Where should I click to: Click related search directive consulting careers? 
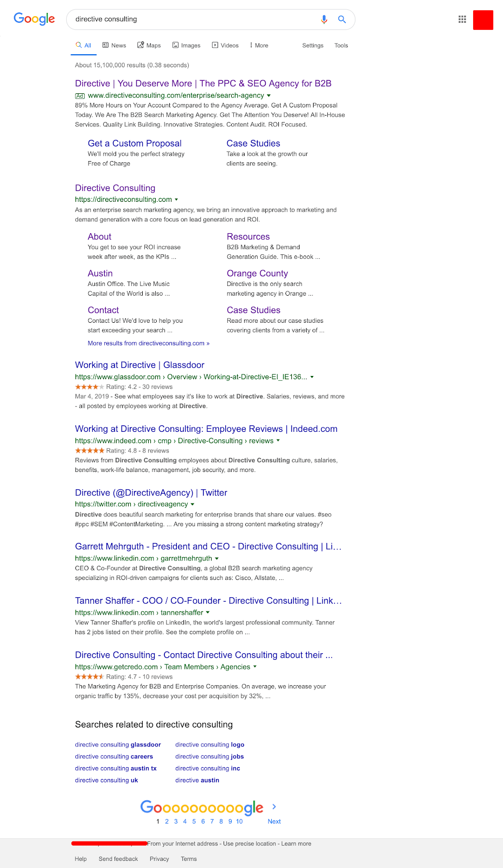tap(114, 757)
